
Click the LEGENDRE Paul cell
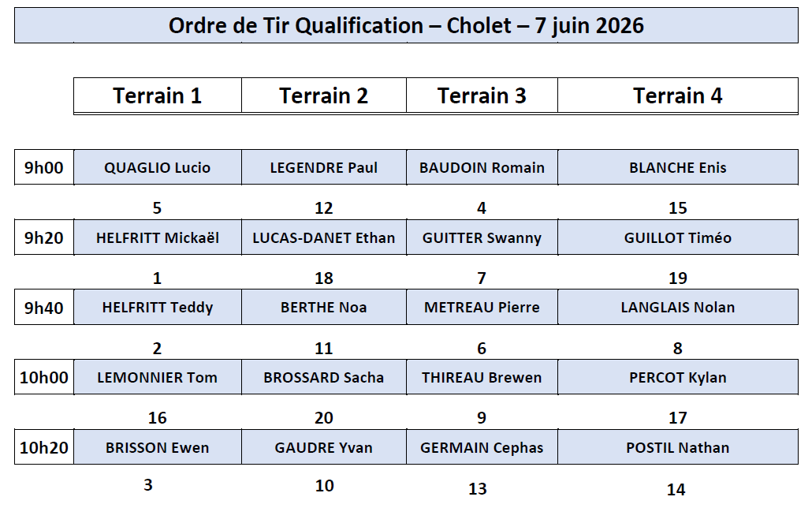click(324, 167)
